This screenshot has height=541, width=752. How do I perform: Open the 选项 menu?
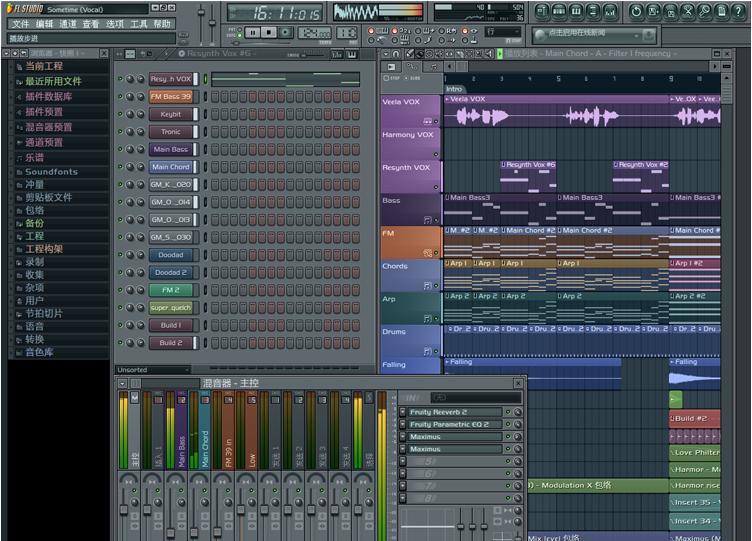coord(115,24)
